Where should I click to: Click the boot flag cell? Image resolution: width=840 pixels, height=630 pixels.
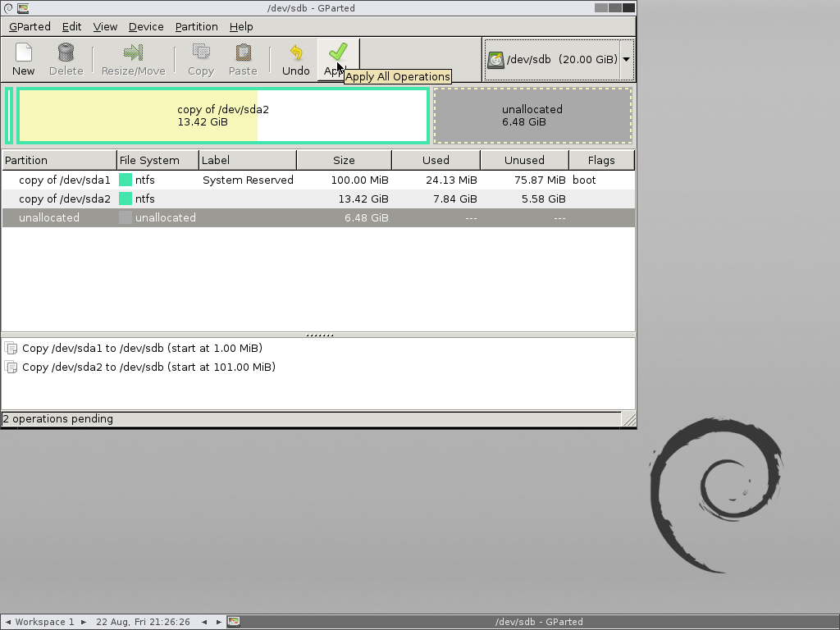click(x=584, y=180)
